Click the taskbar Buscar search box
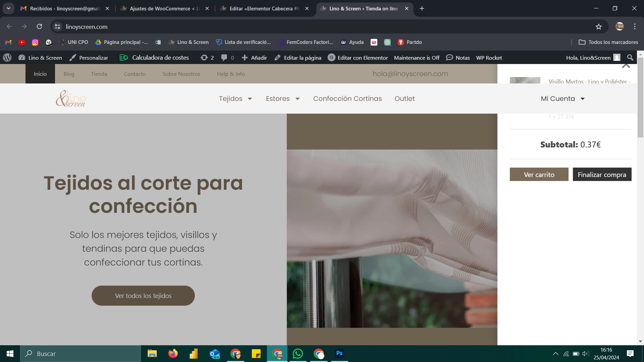This screenshot has height=362, width=644. click(80, 354)
